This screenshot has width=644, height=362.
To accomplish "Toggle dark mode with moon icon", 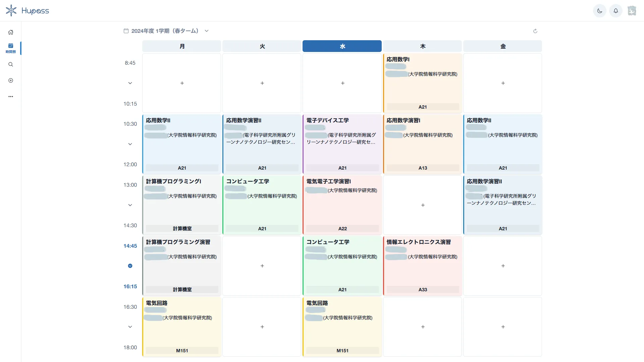I will click(599, 11).
